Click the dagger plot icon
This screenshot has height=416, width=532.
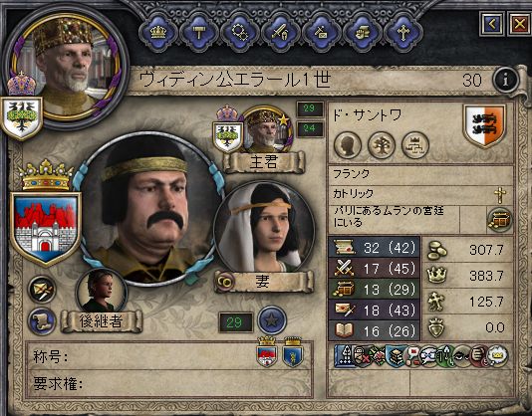(42, 290)
